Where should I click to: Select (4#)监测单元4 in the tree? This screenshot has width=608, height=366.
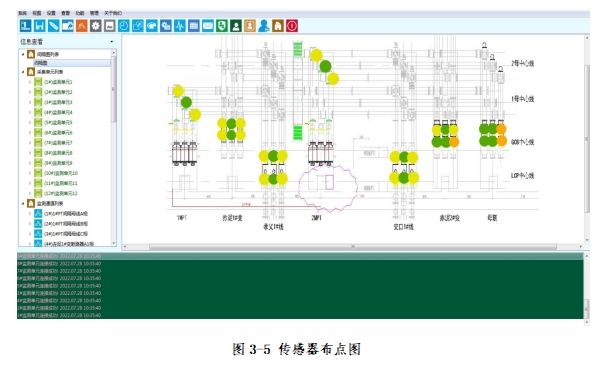(x=58, y=112)
